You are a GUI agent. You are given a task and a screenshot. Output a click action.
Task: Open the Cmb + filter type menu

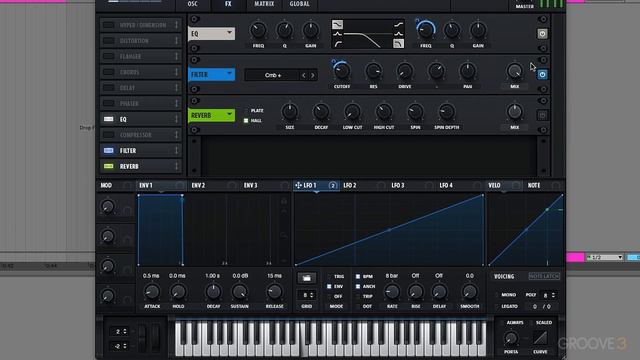pyautogui.click(x=273, y=75)
